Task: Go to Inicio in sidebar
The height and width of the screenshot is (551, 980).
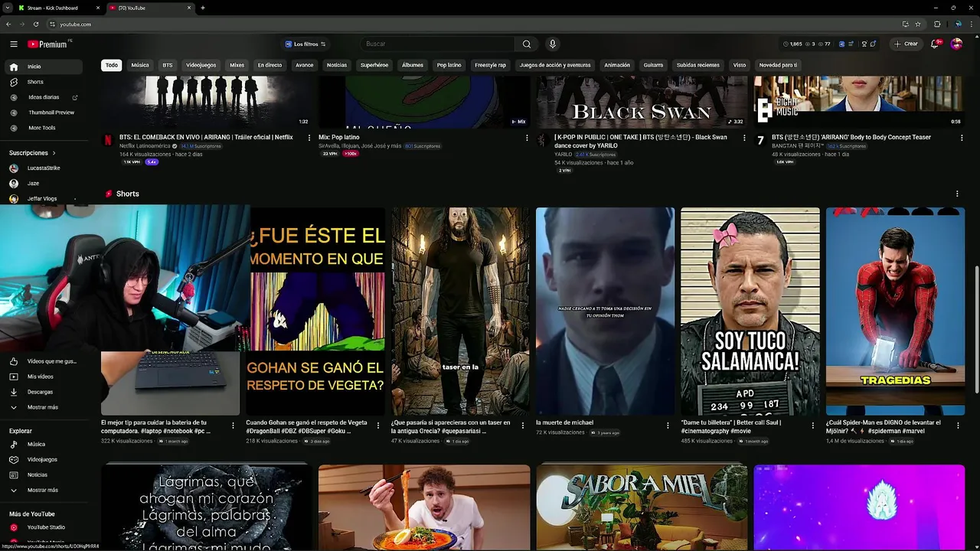Action: 43,67
